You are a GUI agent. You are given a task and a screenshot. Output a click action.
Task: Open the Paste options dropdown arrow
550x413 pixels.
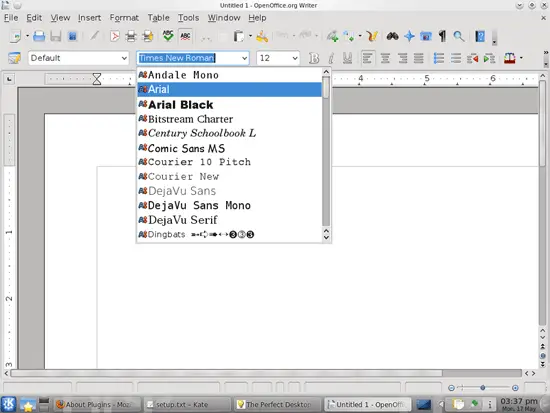point(250,36)
